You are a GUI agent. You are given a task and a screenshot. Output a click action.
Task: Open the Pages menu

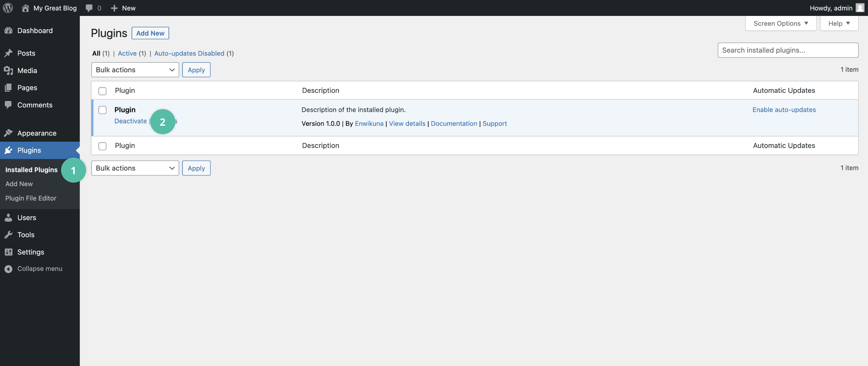[27, 88]
